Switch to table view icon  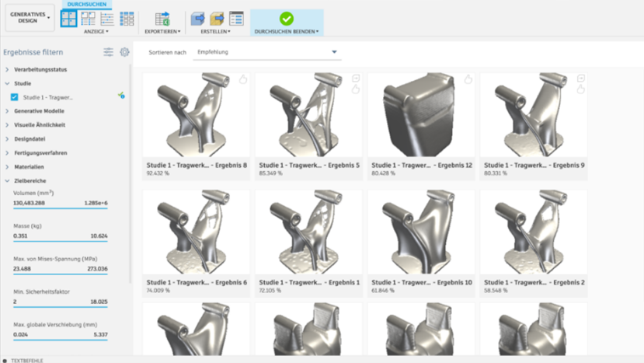coord(127,19)
